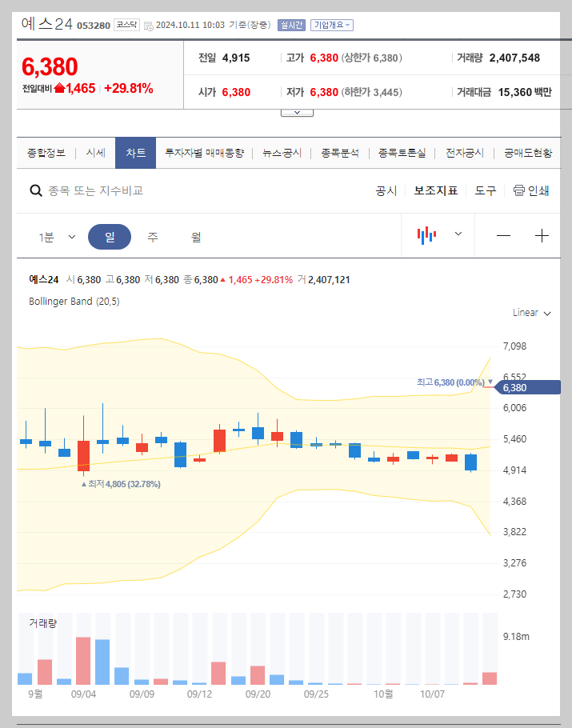
Task: Click the refresh icon beside the date
Action: pyautogui.click(x=147, y=25)
